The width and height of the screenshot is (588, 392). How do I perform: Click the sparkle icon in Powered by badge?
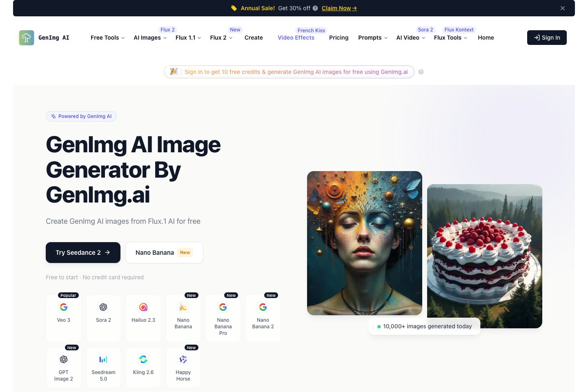point(53,116)
